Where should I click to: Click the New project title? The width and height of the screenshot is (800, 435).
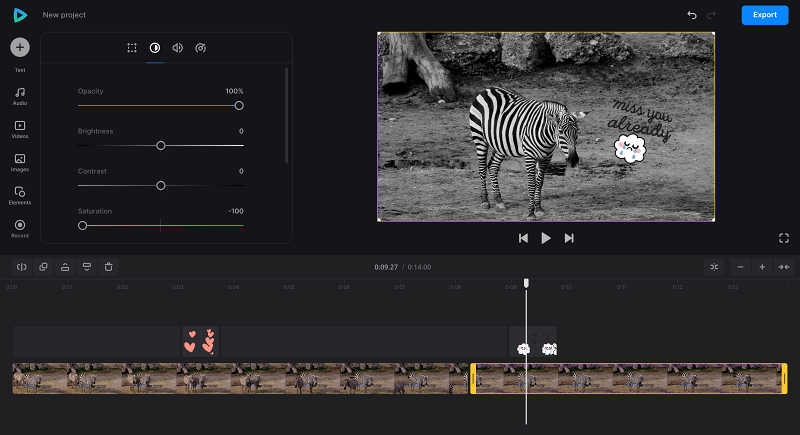click(64, 15)
